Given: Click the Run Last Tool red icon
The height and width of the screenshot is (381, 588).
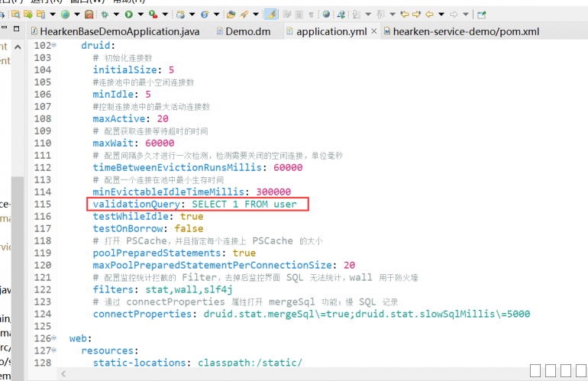Looking at the screenshot, I should tap(153, 14).
